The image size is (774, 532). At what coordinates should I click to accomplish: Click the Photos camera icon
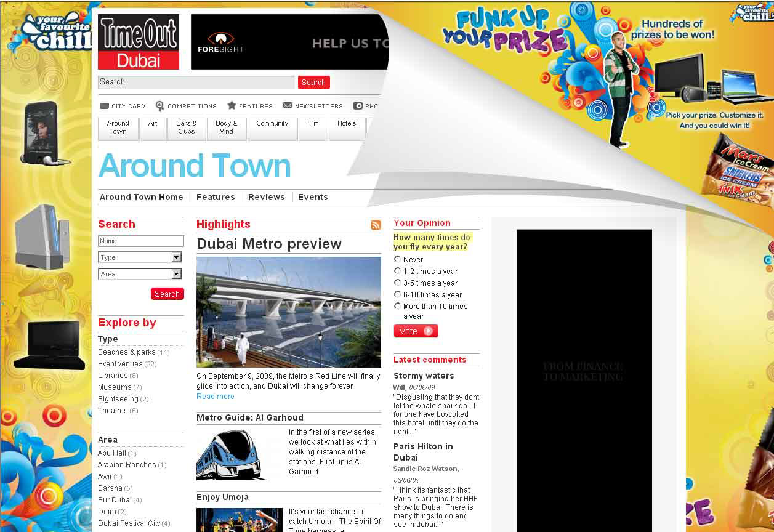coord(358,106)
